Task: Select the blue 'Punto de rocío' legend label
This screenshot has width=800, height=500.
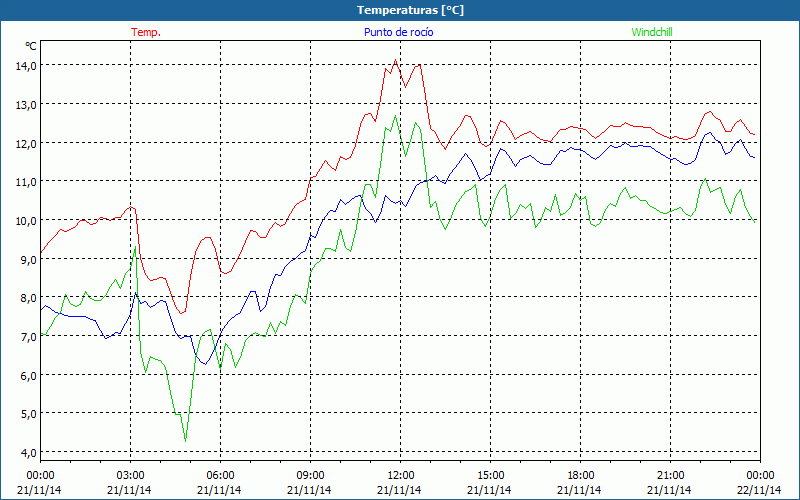Action: 398,32
